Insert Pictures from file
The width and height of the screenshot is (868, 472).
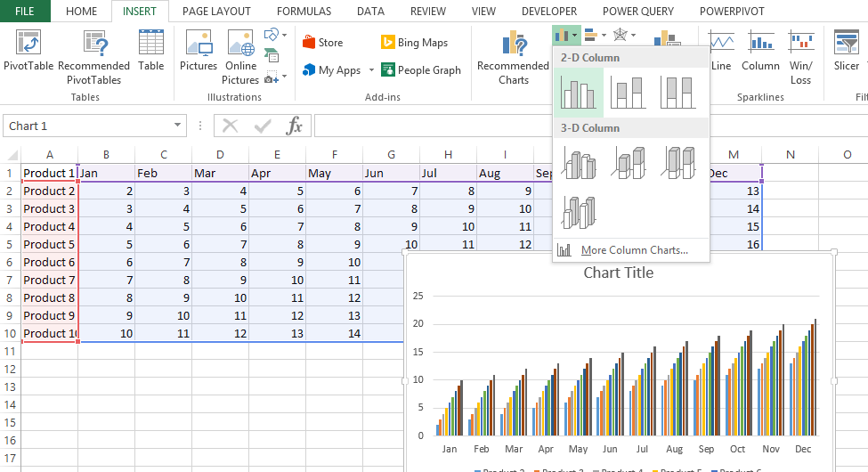tap(199, 51)
